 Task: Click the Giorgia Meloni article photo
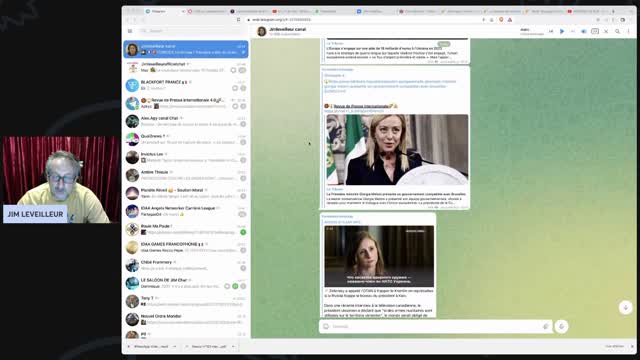(x=397, y=150)
